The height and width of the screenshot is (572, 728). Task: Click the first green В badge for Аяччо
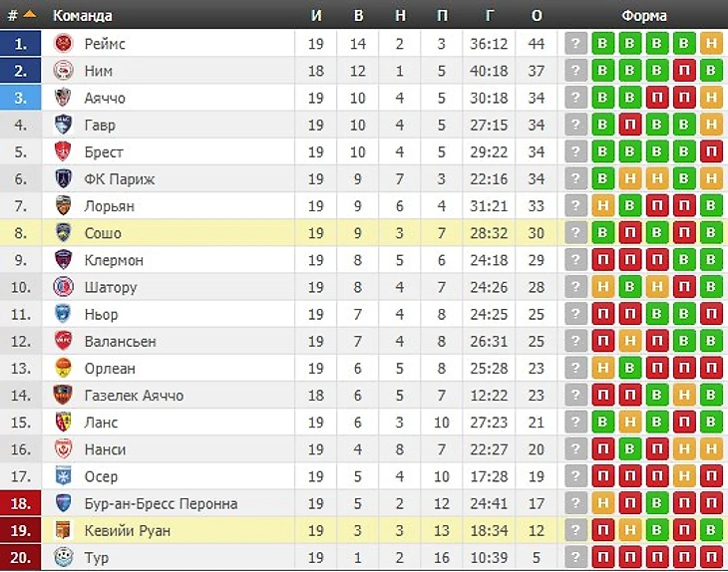pos(602,98)
